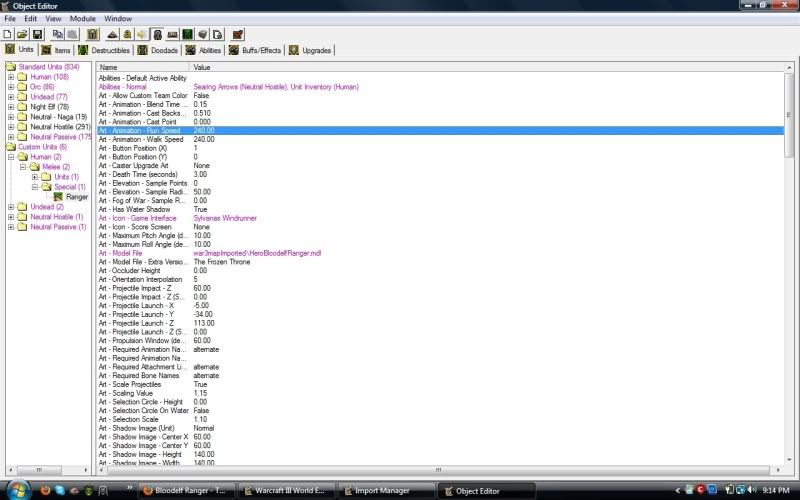Collapse the custom Human (2) folder
The image size is (800, 500).
11,157
